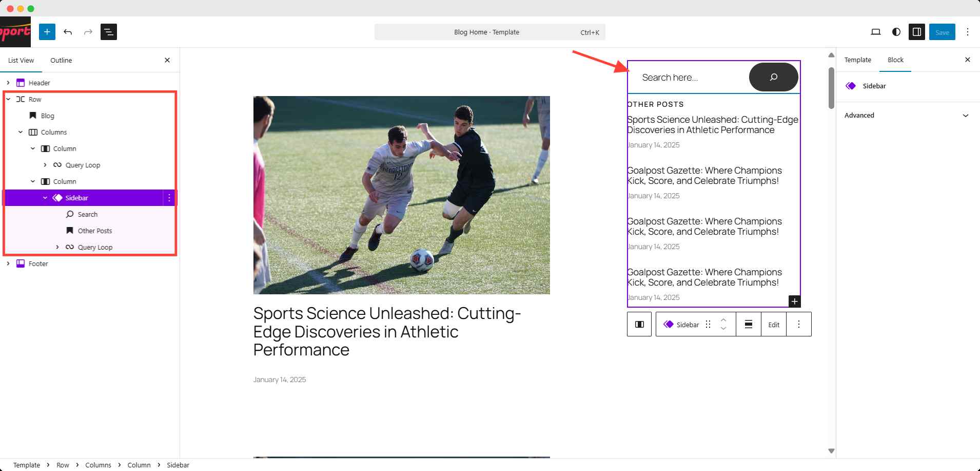Switch to the Template tab in settings

[858, 60]
